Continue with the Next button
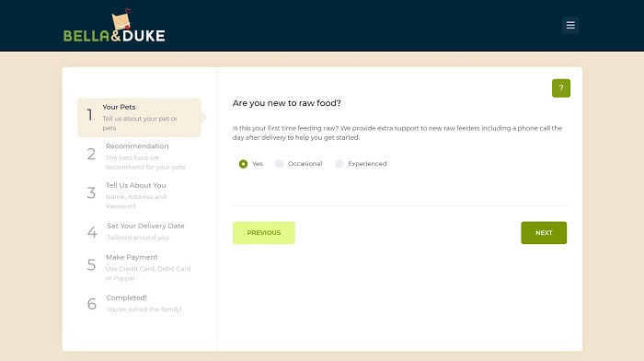This screenshot has width=644, height=361. point(544,233)
